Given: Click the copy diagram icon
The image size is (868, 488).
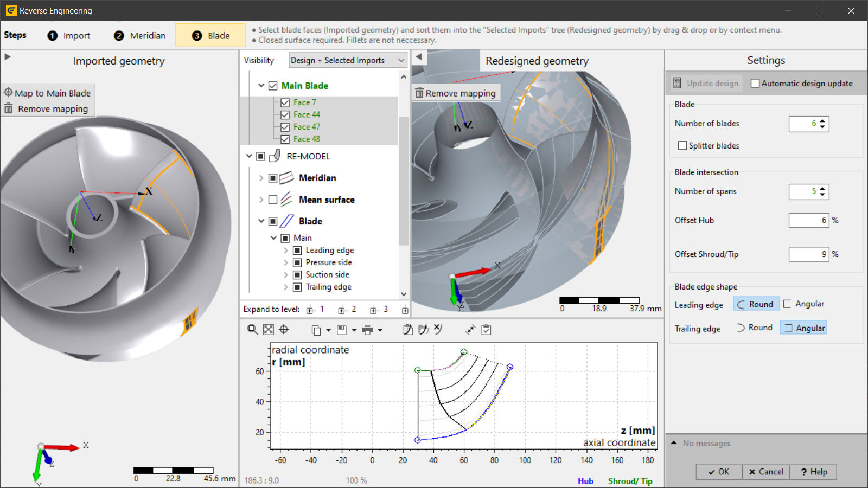Looking at the screenshot, I should click(316, 330).
